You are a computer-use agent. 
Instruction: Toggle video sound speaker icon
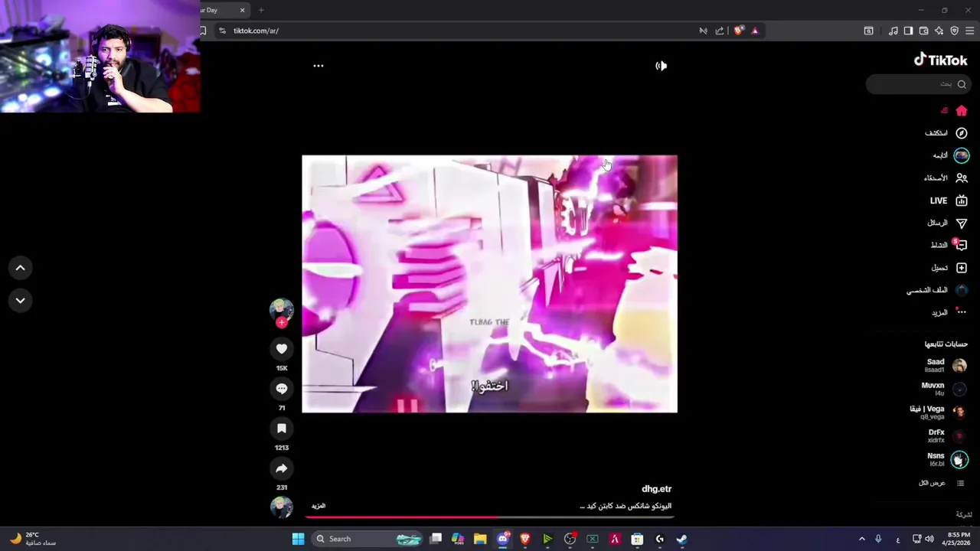(x=661, y=66)
